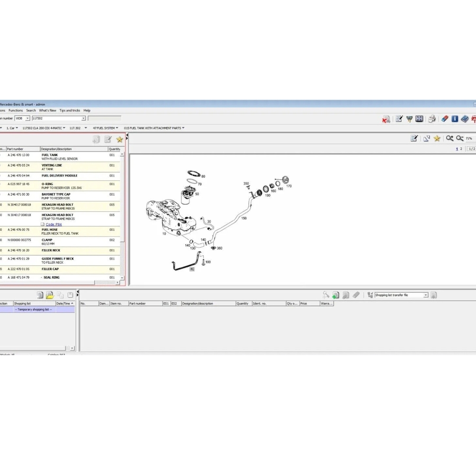Sort by Part number column header
Screen dimensions: 476x476
point(23,149)
